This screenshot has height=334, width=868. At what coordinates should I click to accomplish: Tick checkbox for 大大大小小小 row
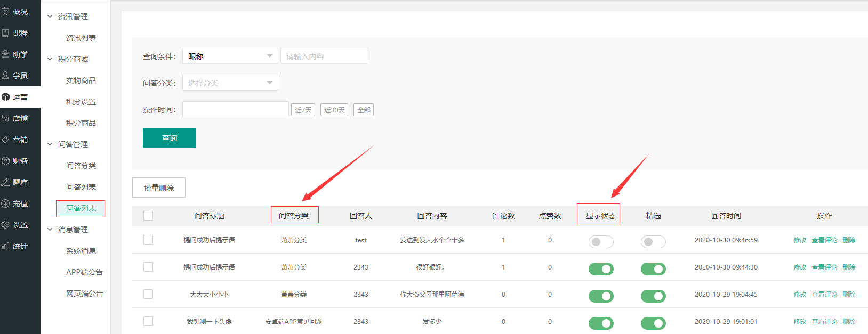tap(148, 294)
